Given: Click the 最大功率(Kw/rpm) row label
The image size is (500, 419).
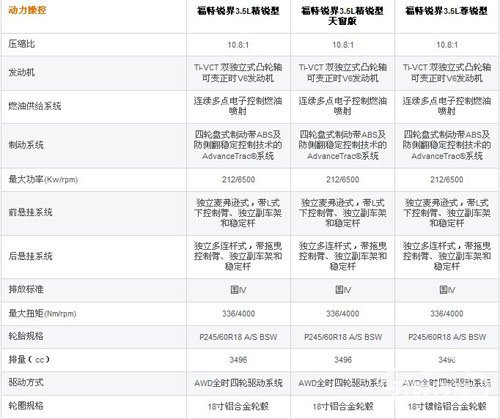Looking at the screenshot, I should pyautogui.click(x=43, y=179).
